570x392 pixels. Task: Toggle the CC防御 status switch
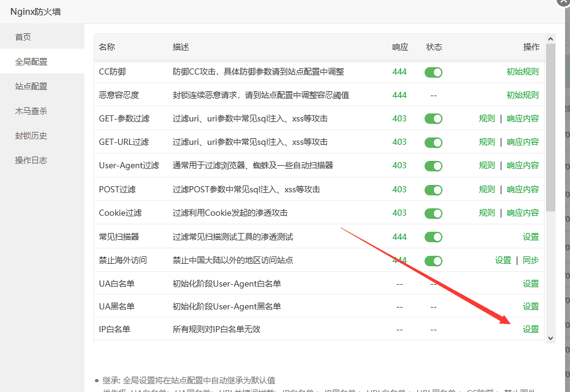(x=433, y=72)
